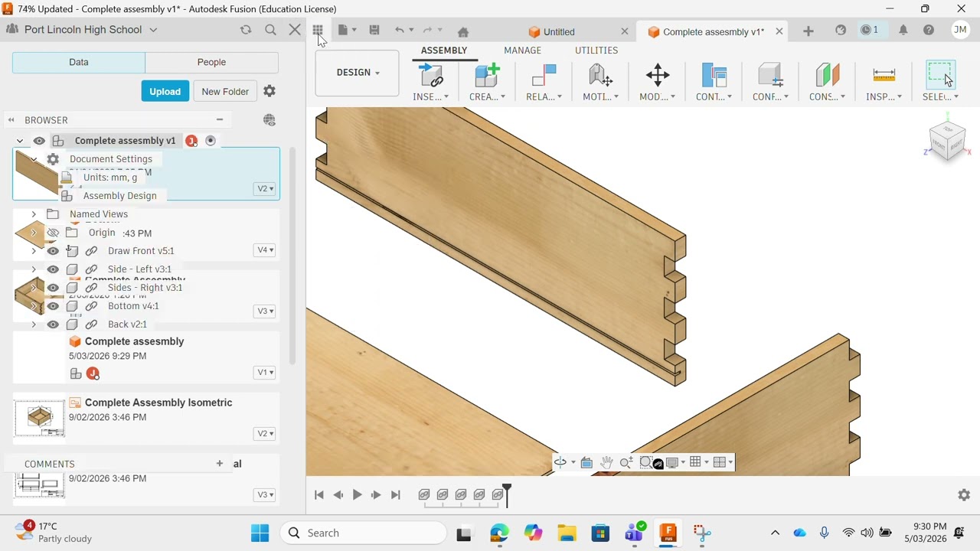Open the Create new component tool
The height and width of the screenshot is (551, 980).
point(487,76)
